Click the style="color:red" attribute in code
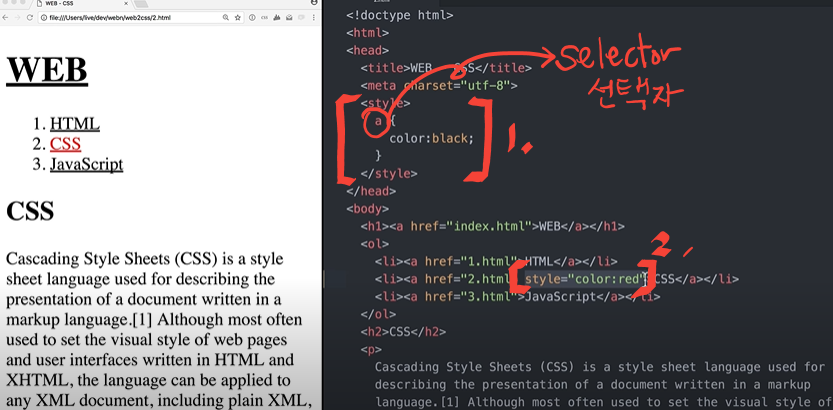833x410 pixels. 584,279
